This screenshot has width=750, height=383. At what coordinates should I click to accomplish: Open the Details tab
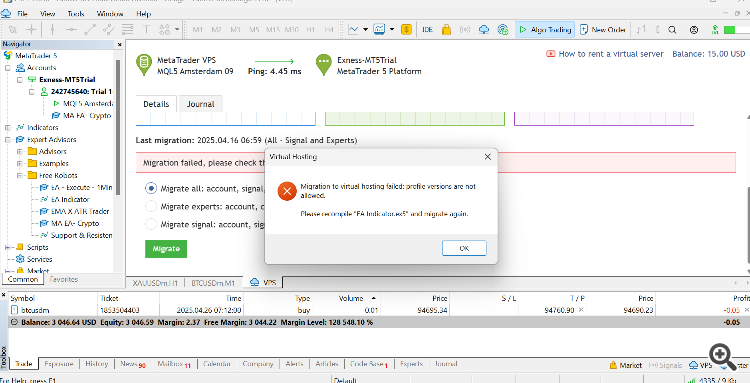pos(156,104)
